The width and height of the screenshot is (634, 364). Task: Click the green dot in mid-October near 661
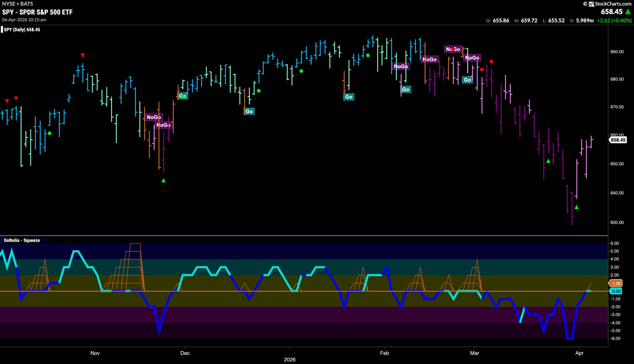(50, 133)
